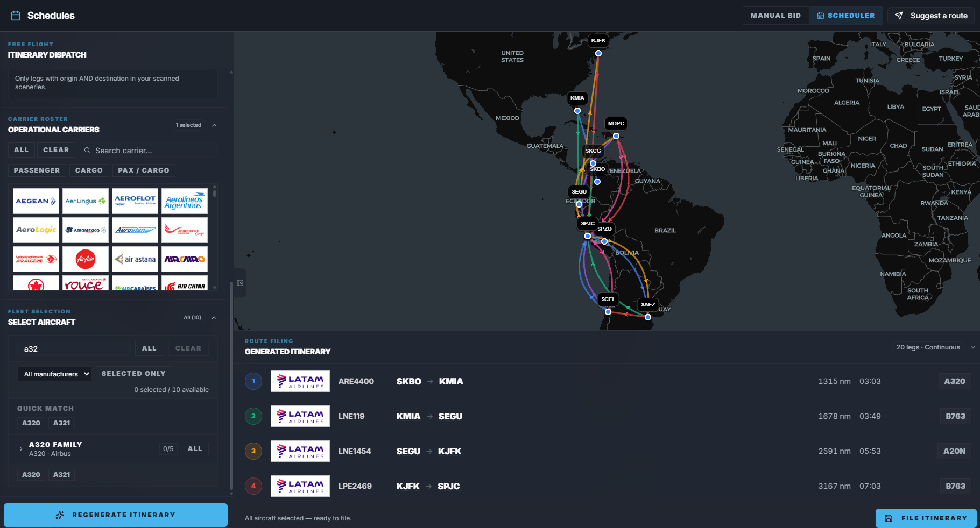Screen dimensions: 980x528
Task: Open the All manufacturers dropdown
Action: coord(54,374)
